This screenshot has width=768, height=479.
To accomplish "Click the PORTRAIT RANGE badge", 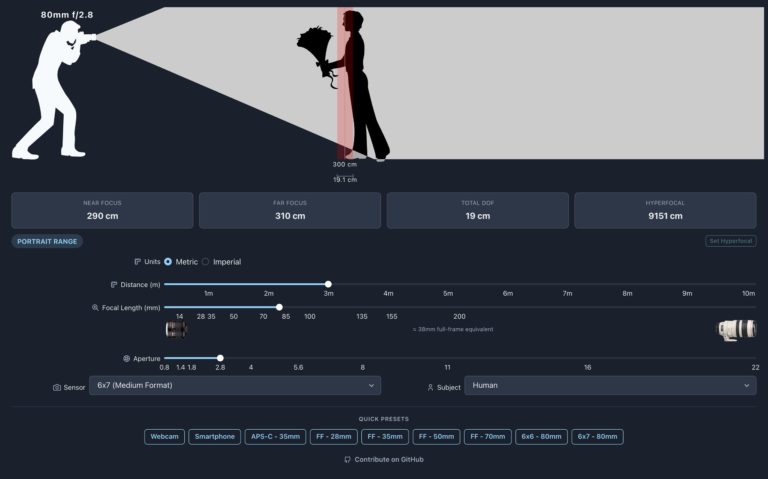I will [x=47, y=241].
